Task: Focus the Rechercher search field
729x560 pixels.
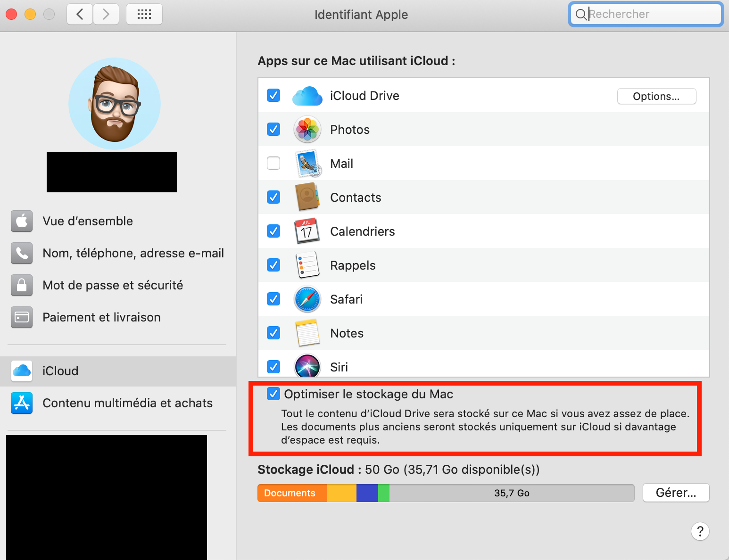Action: [x=646, y=14]
